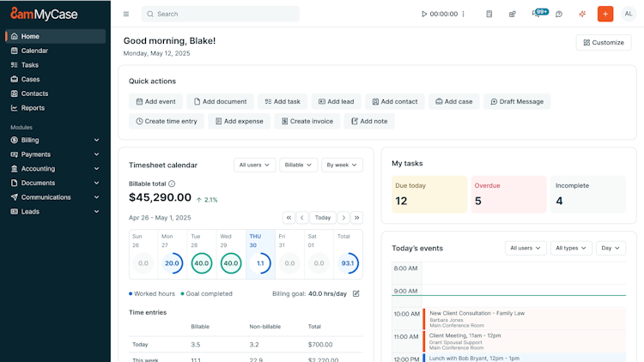
Task: Toggle the hamburger sidebar menu icon
Action: tap(126, 14)
